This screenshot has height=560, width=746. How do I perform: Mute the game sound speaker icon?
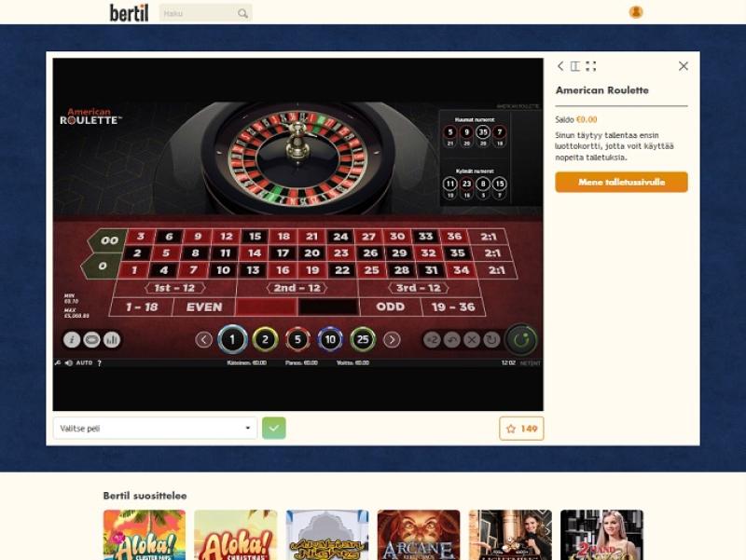[68, 362]
